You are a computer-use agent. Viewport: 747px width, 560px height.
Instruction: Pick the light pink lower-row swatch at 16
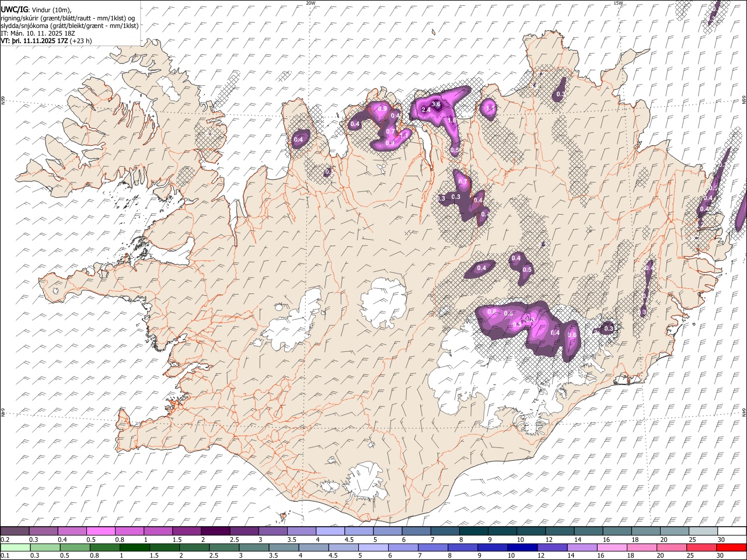[611, 547]
